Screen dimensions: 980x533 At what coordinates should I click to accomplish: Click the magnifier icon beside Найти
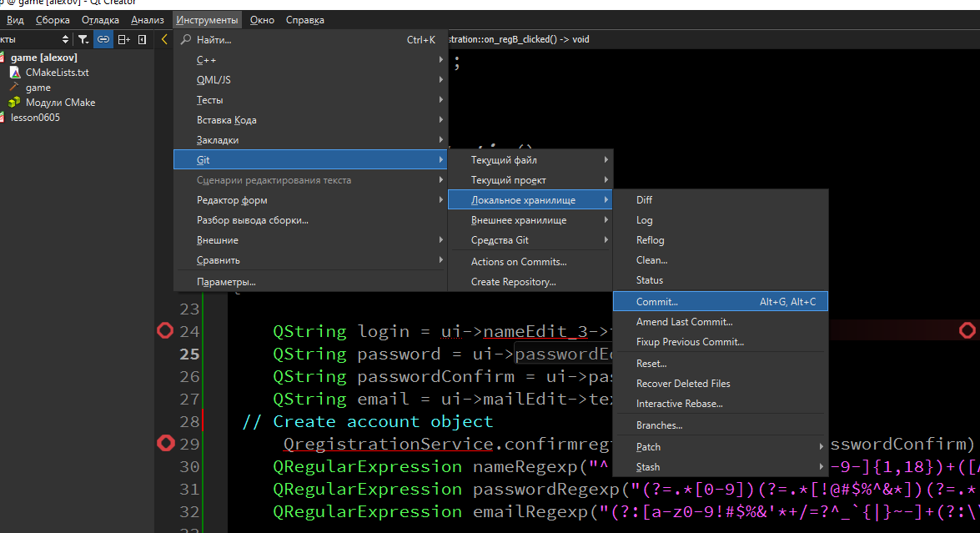(186, 39)
